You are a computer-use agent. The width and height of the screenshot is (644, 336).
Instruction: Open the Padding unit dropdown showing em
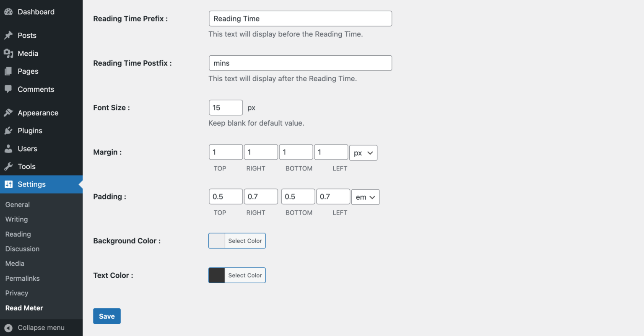click(365, 197)
